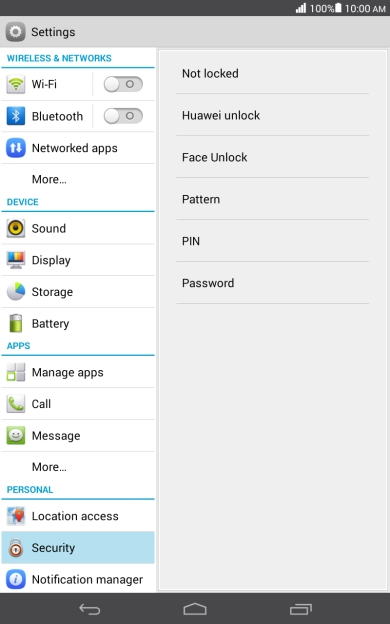The image size is (390, 624).
Task: Open Networked apps settings
Action: 78,148
